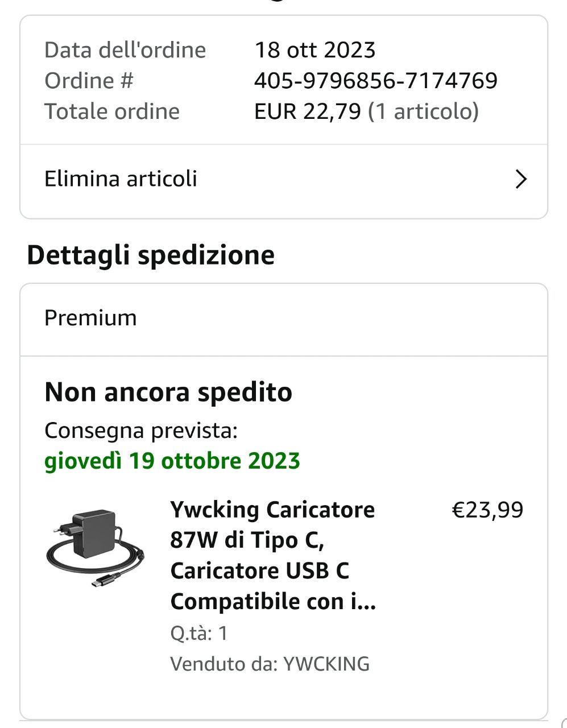
Task: Click the Data dell'ordine label
Action: click(x=125, y=50)
